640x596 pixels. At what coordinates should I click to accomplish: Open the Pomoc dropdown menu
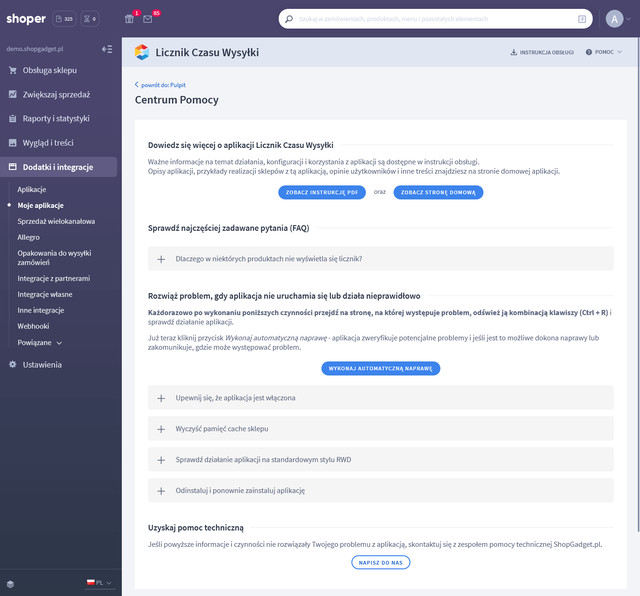(604, 51)
